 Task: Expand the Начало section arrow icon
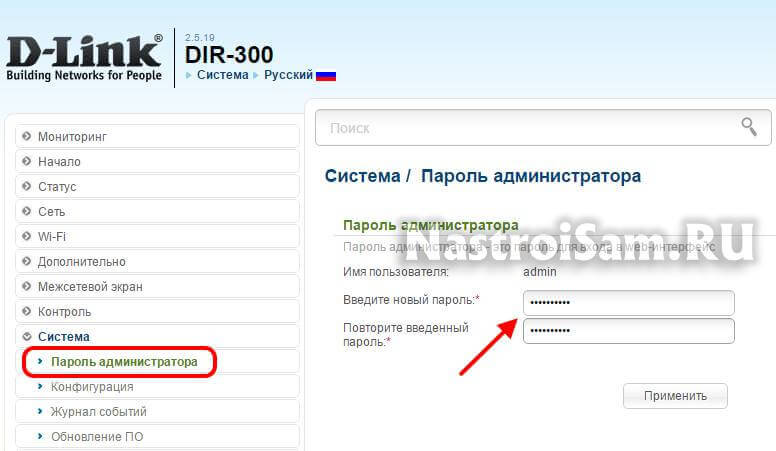click(27, 161)
